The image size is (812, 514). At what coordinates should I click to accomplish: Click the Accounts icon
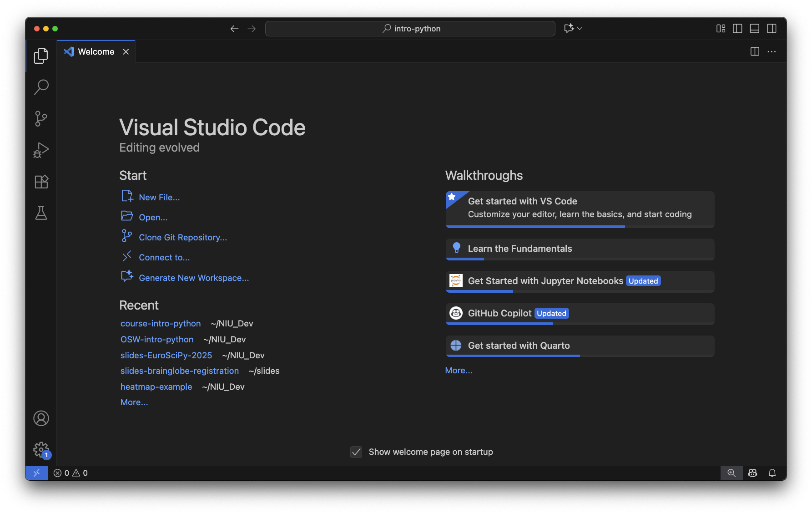[x=41, y=418]
